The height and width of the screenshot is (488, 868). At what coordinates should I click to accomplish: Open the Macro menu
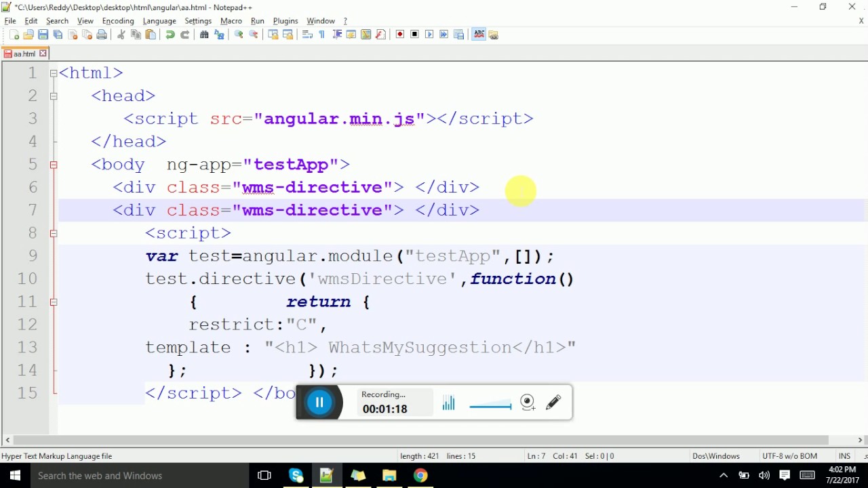[x=231, y=21]
